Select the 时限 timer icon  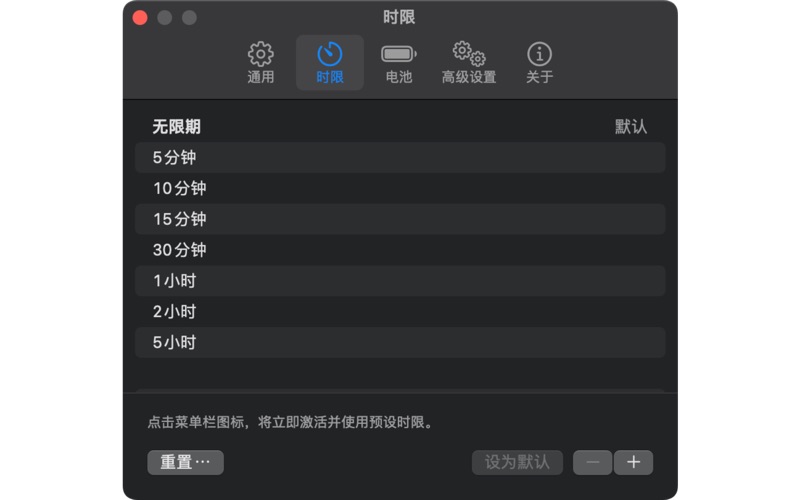pyautogui.click(x=330, y=55)
